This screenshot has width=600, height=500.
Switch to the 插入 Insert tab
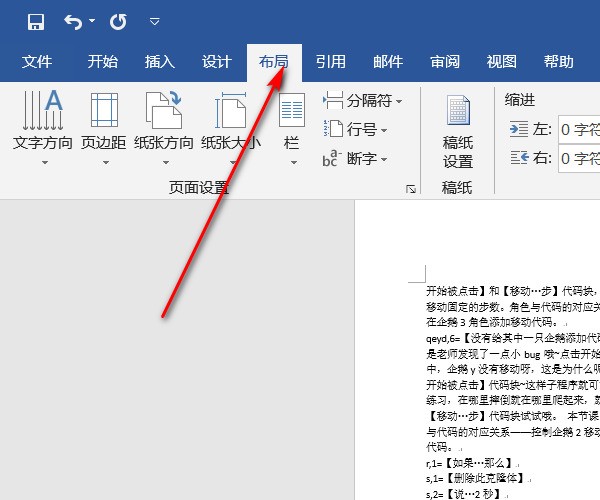coord(160,62)
